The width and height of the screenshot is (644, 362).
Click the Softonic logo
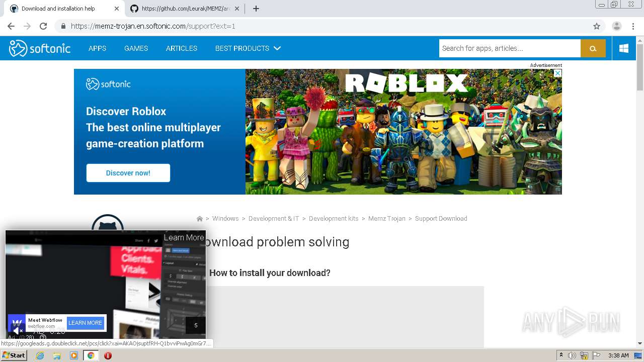(40, 48)
